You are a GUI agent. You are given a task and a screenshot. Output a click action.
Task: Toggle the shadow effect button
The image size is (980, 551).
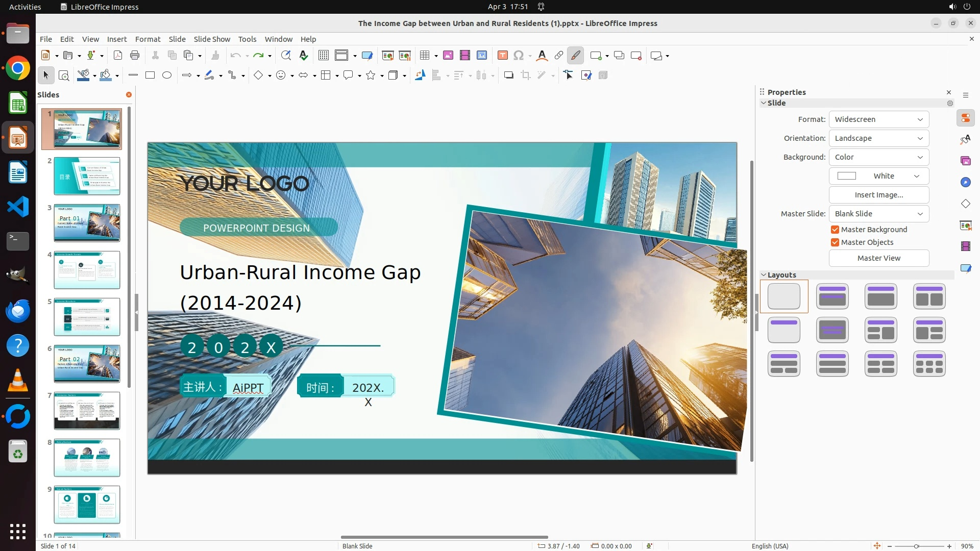coord(508,76)
